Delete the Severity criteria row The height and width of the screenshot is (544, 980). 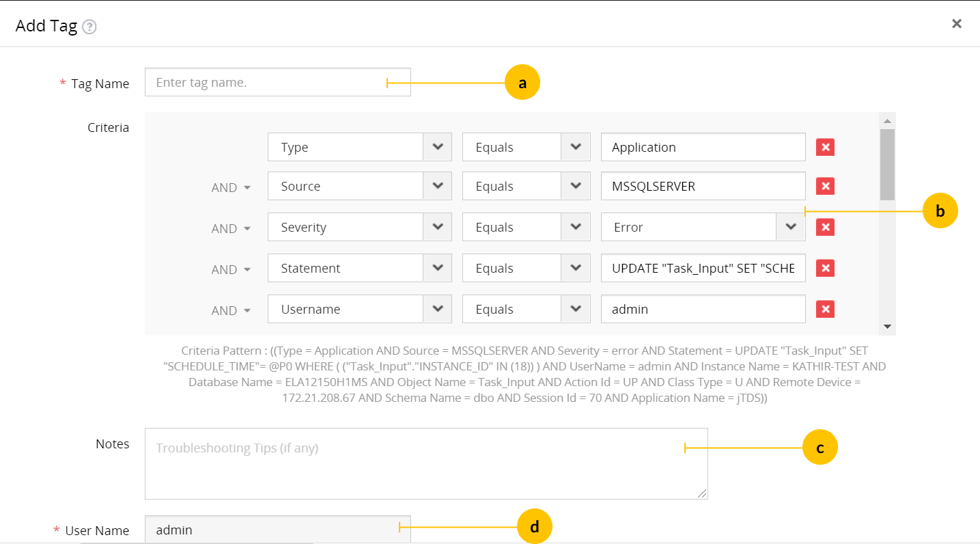click(824, 226)
